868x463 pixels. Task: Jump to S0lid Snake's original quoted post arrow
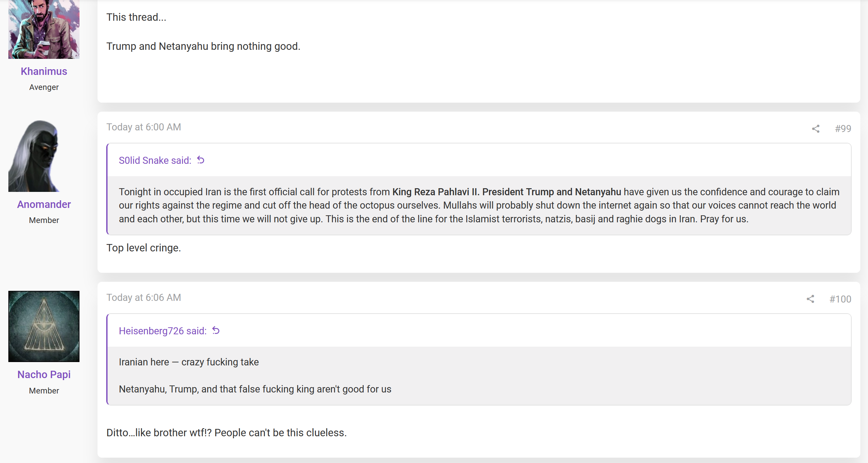point(201,160)
